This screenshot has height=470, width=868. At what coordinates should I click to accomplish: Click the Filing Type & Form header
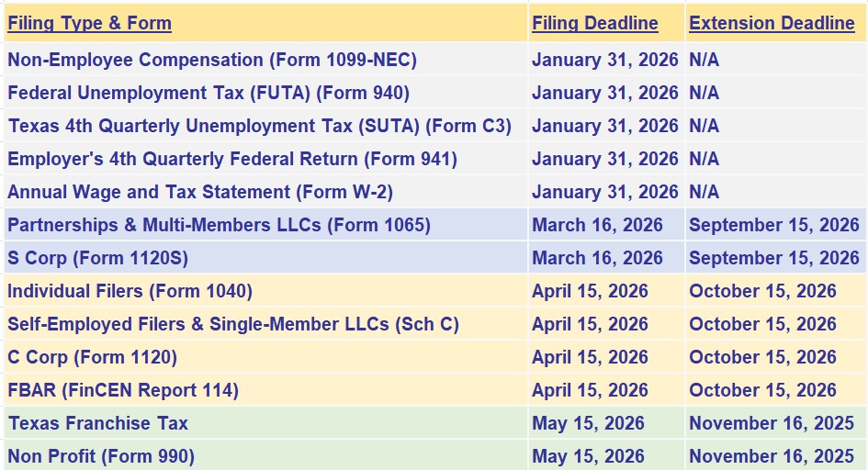click(89, 24)
